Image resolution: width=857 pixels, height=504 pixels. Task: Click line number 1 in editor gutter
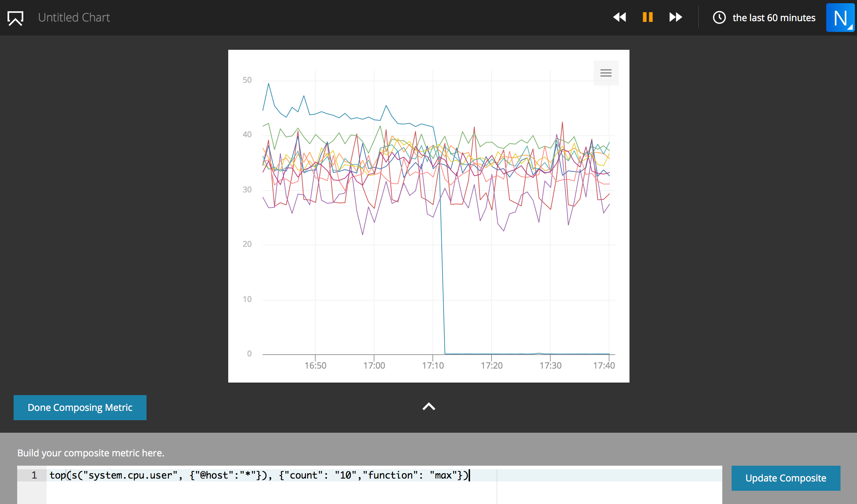[34, 475]
